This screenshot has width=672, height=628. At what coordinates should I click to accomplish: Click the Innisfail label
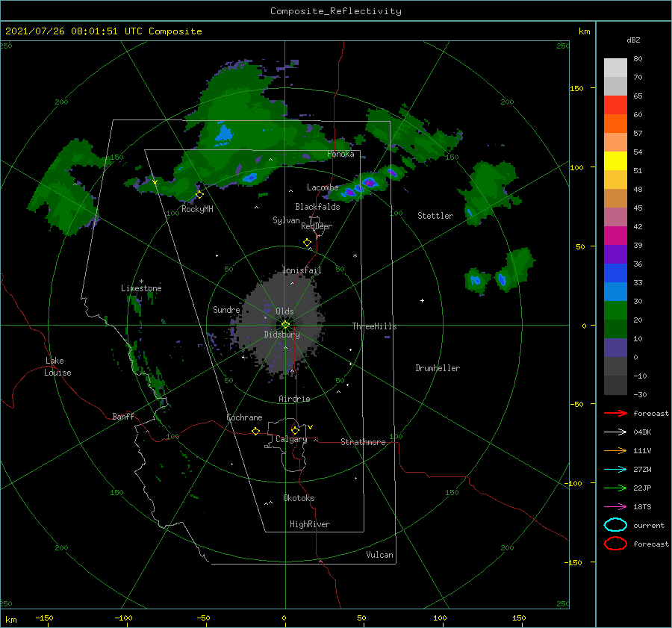(302, 270)
